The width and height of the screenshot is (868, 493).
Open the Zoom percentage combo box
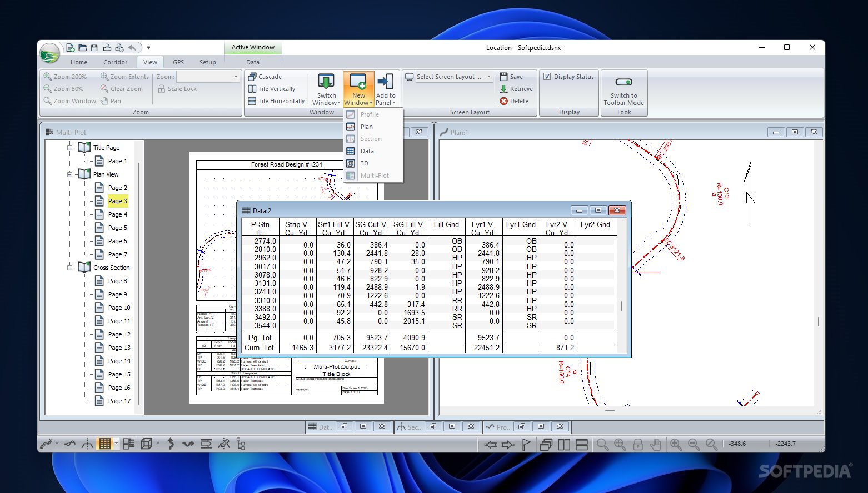tap(208, 77)
